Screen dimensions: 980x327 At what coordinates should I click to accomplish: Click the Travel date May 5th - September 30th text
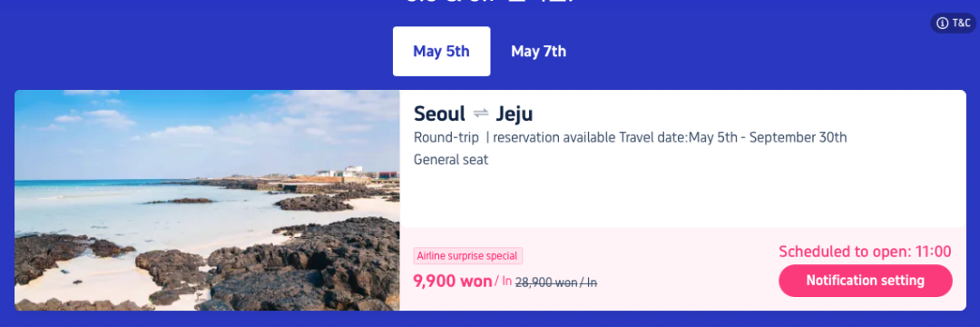733,137
